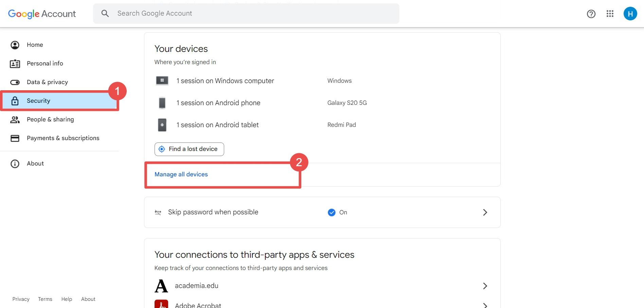Expand the Skip password when possible row
The width and height of the screenshot is (644, 308).
pos(485,212)
